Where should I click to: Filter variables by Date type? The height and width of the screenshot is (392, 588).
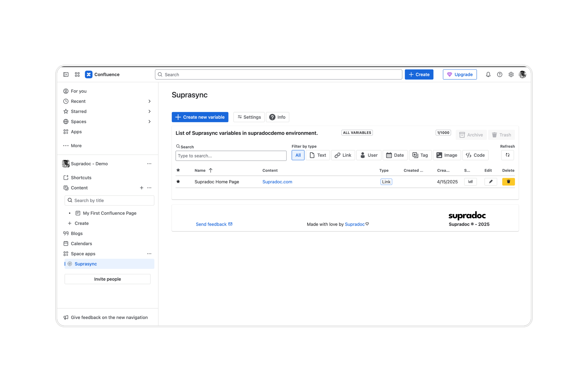(x=395, y=155)
